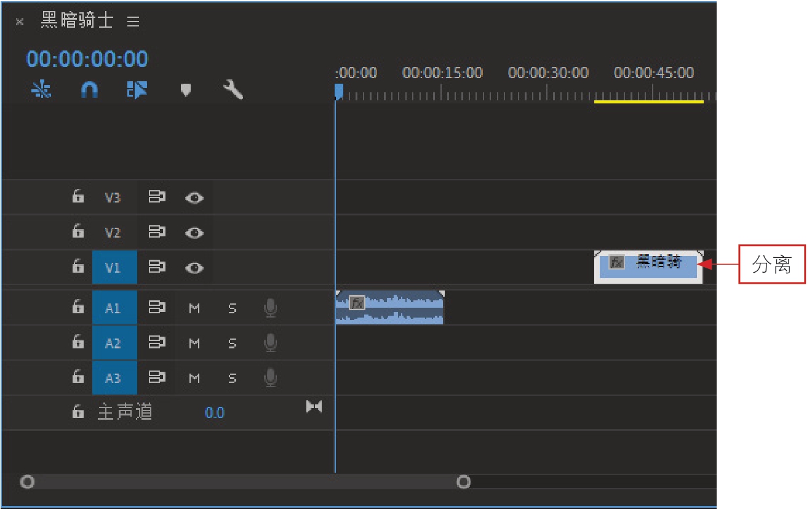Click the 黑暗骑士 sequence tab title
The image size is (812, 509).
click(x=77, y=21)
